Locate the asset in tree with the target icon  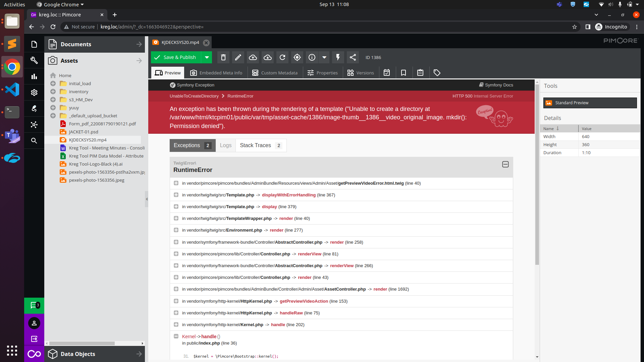297,57
